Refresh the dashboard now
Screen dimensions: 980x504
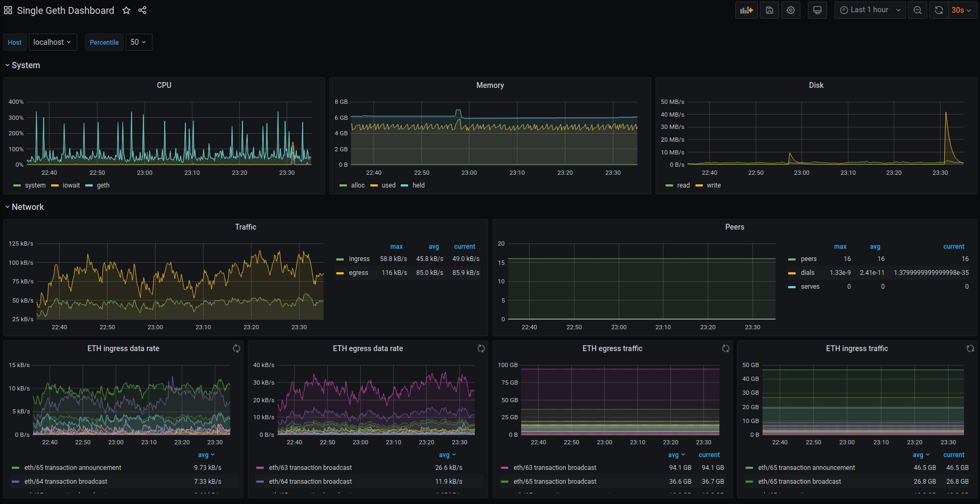click(939, 10)
